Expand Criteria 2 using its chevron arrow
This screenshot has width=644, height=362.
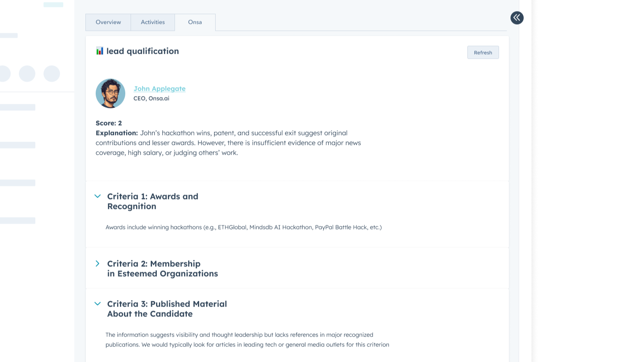pos(98,263)
